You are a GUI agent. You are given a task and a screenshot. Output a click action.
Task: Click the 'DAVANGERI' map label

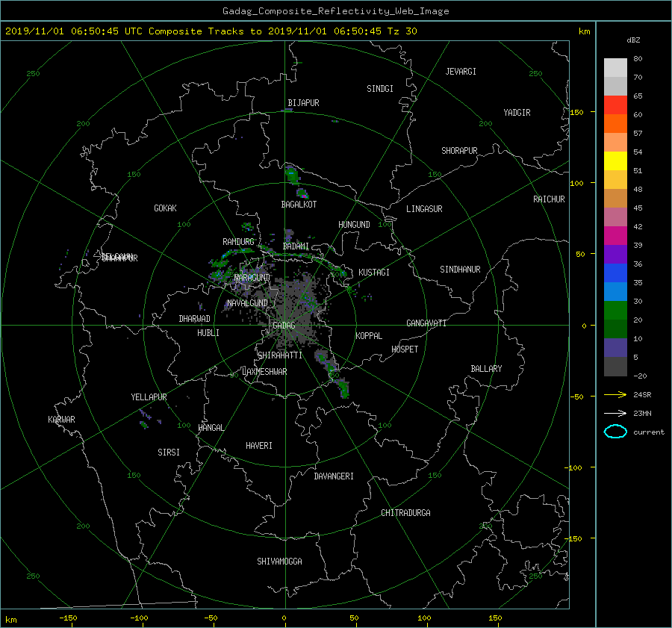click(334, 476)
